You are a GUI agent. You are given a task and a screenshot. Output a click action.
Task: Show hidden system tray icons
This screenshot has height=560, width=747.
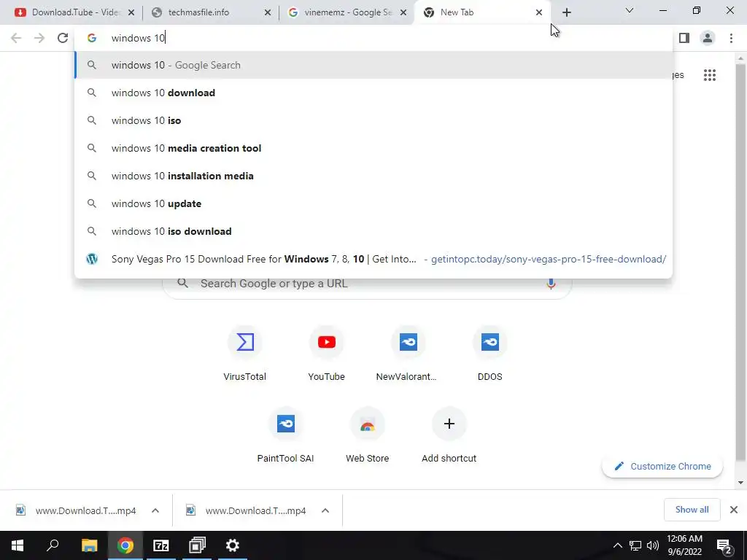[x=617, y=545]
